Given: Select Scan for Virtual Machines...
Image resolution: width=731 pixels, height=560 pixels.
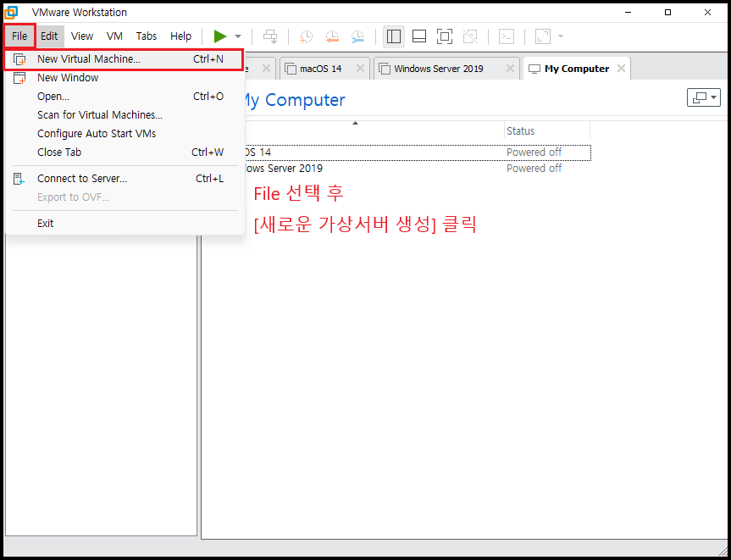Looking at the screenshot, I should (124, 114).
